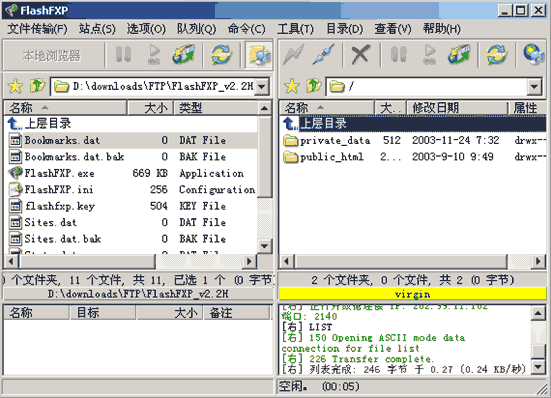Sort remote files by 属性 column header
This screenshot has height=398, width=551.
pos(528,108)
